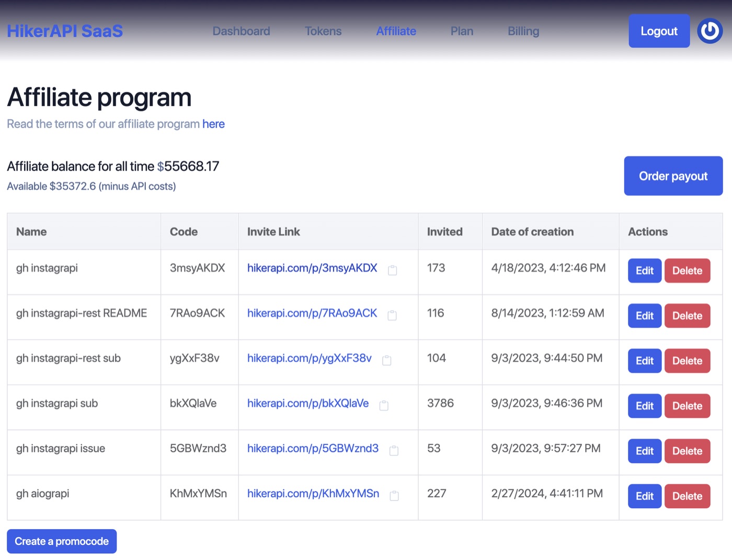
Task: Click the Order payout button
Action: pyautogui.click(x=673, y=176)
